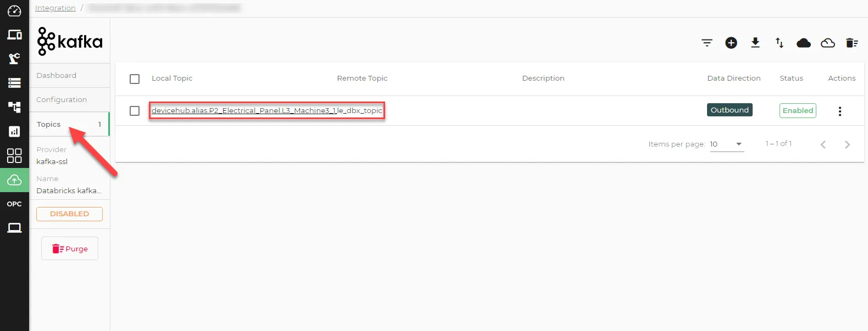
Task: Click the Data Direction column header
Action: (x=734, y=78)
